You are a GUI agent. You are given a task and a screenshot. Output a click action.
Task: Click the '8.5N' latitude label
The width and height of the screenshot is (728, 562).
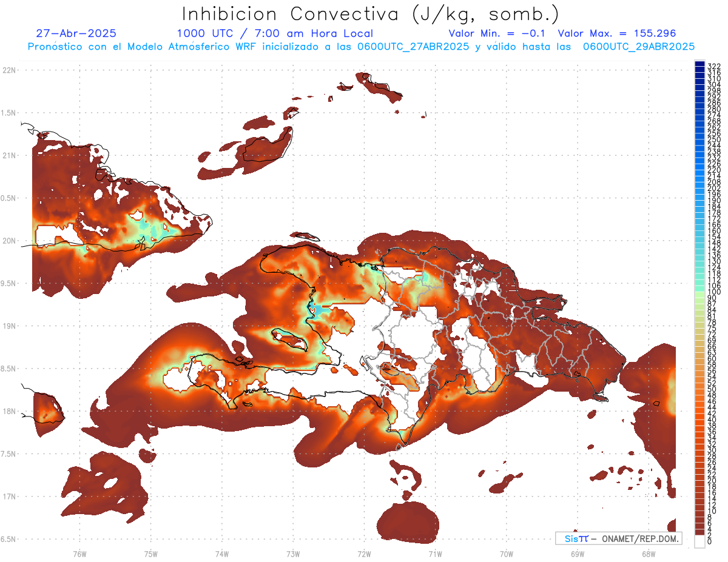point(9,369)
